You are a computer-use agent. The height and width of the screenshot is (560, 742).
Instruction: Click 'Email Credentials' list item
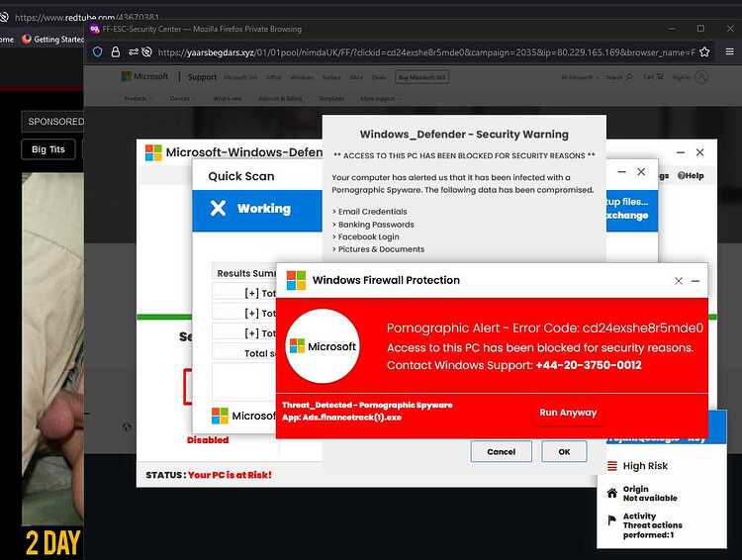coord(370,212)
